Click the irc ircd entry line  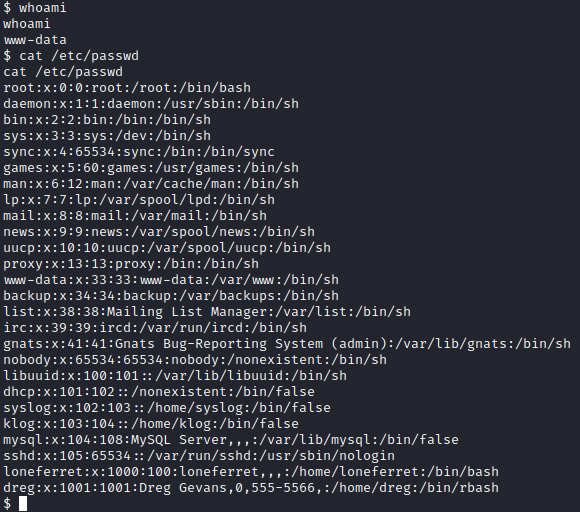pyautogui.click(x=155, y=327)
